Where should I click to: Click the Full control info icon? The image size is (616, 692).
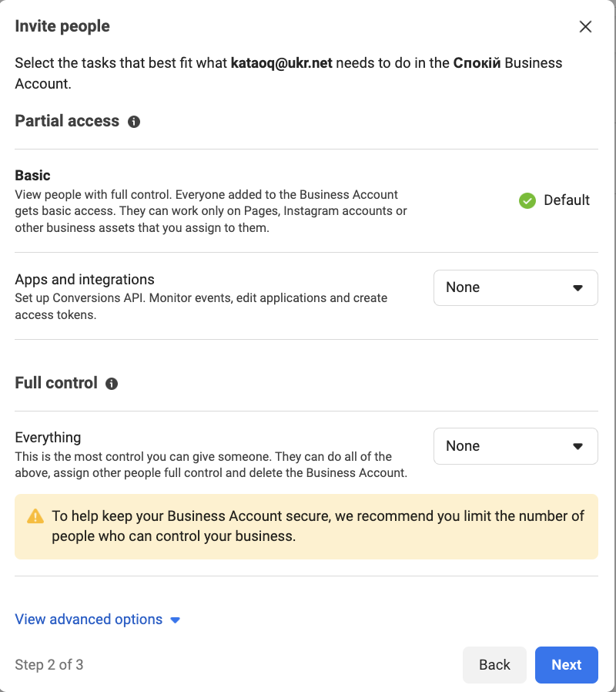pos(112,384)
